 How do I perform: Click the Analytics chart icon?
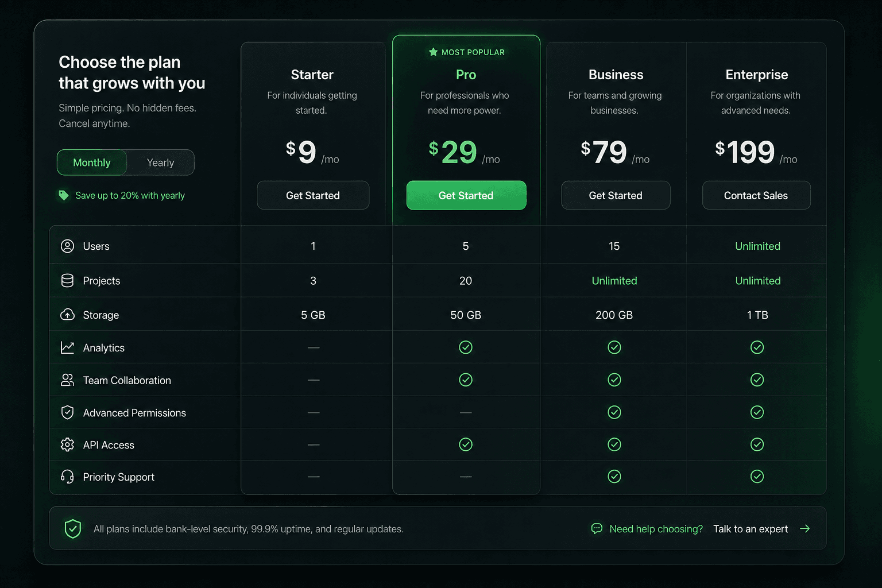coord(67,347)
